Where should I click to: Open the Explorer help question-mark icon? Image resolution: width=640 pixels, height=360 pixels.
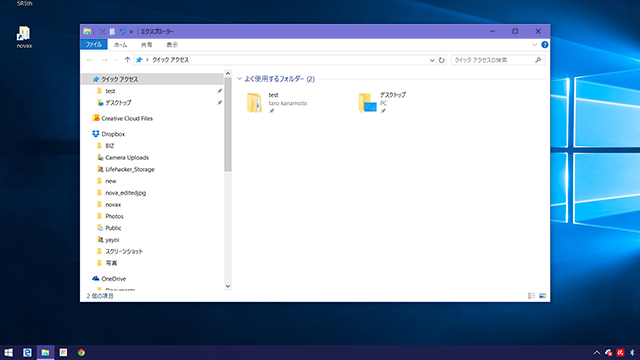point(544,44)
